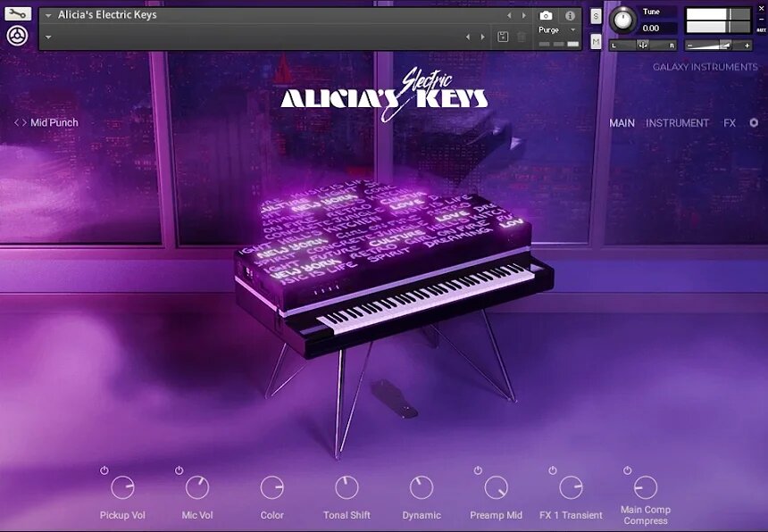Viewport: 768px width, 532px height.
Task: Click the FX 1 Transient knob
Action: [572, 487]
